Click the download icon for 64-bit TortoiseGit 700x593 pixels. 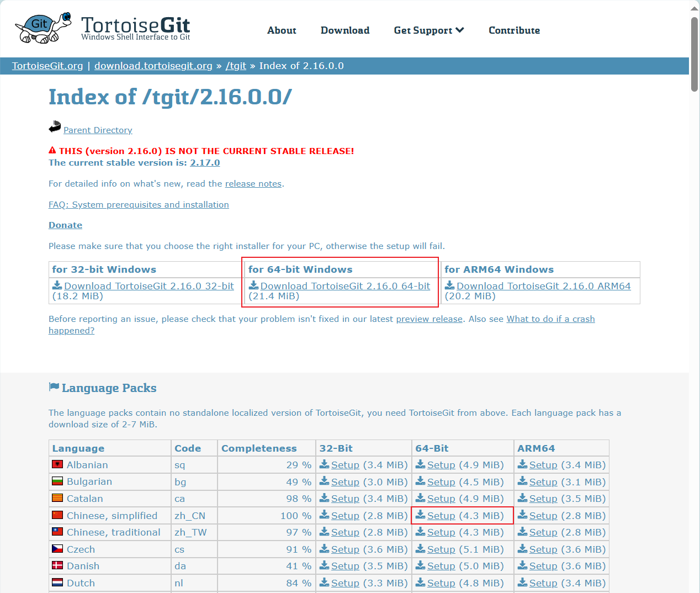click(x=254, y=285)
